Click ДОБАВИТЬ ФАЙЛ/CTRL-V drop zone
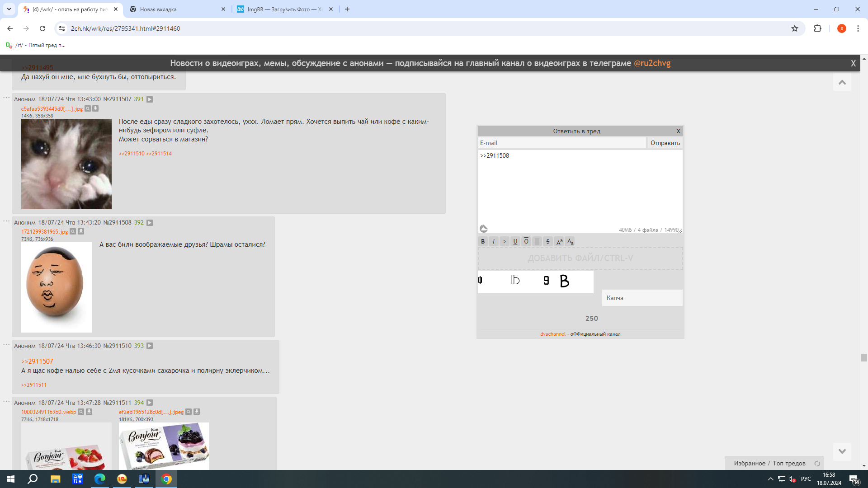 580,258
